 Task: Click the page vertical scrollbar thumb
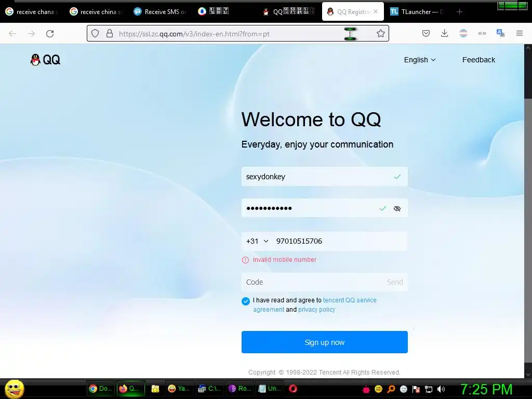click(528, 231)
